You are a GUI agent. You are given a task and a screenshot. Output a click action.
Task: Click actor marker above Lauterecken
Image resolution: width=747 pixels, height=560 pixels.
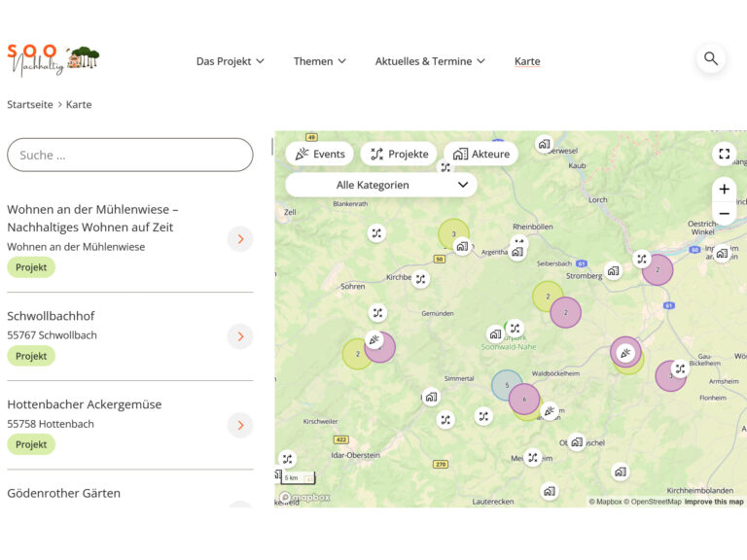(x=550, y=491)
